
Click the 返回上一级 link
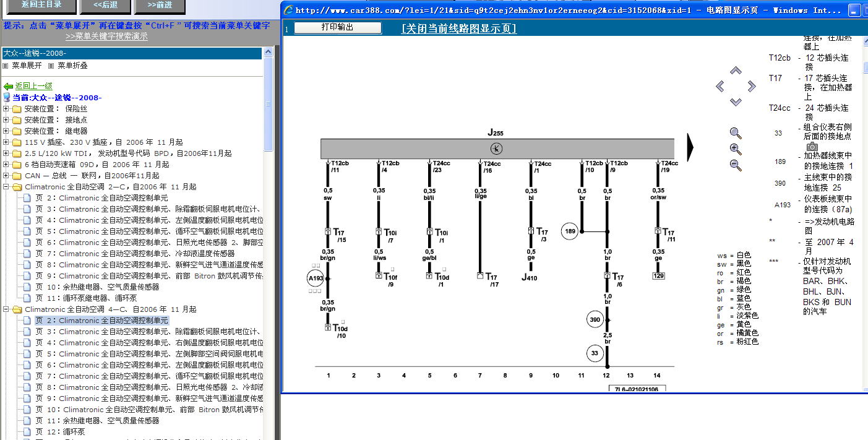coord(34,87)
